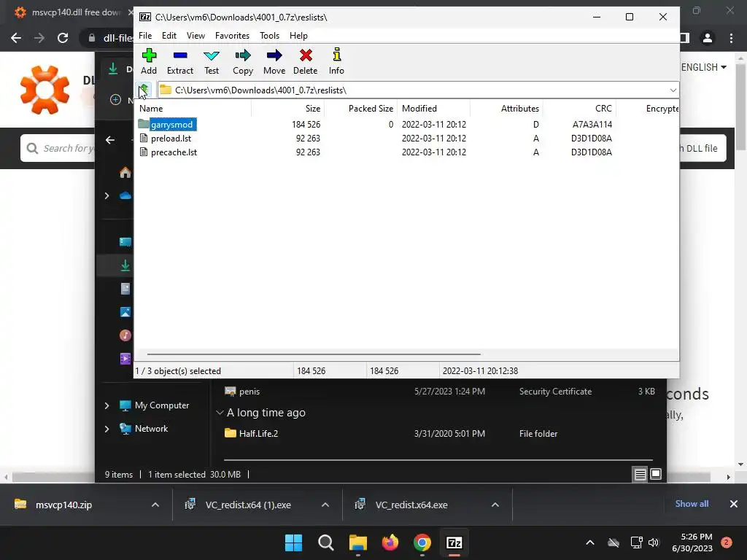Click the Extract toolbar icon
The width and height of the screenshot is (747, 560).
click(180, 62)
